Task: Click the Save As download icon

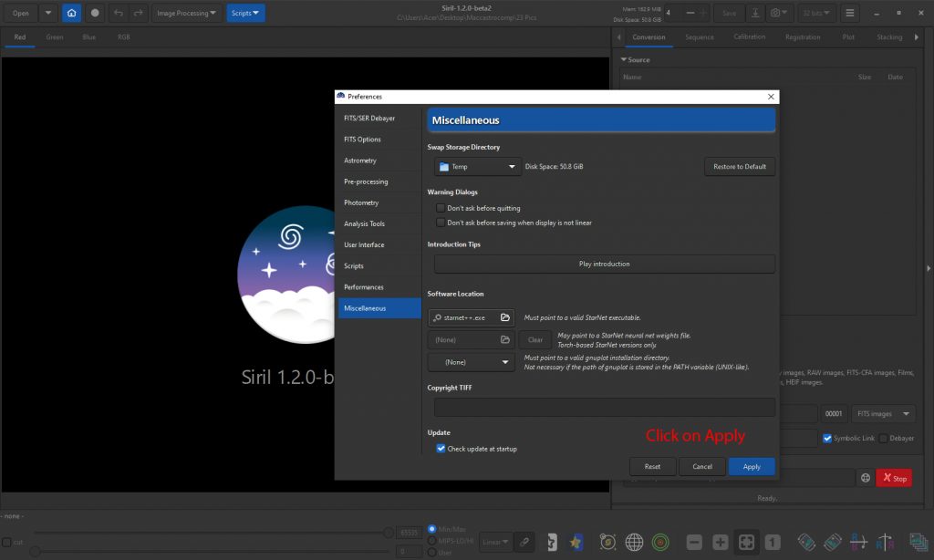Action: pyautogui.click(x=754, y=13)
